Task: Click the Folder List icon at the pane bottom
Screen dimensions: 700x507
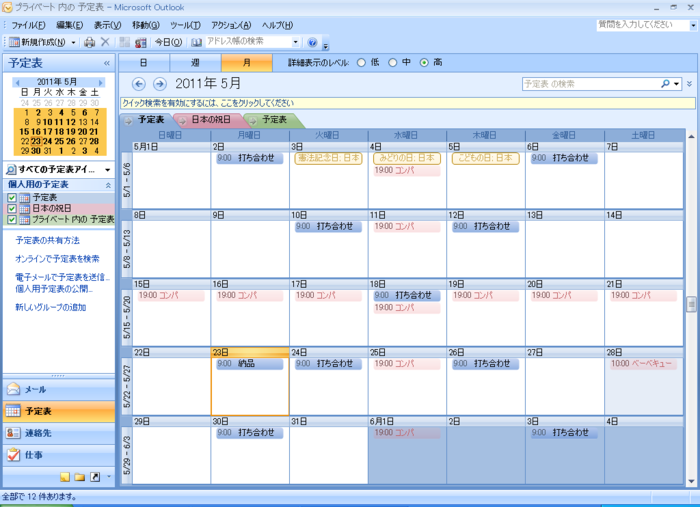Action: [80, 477]
